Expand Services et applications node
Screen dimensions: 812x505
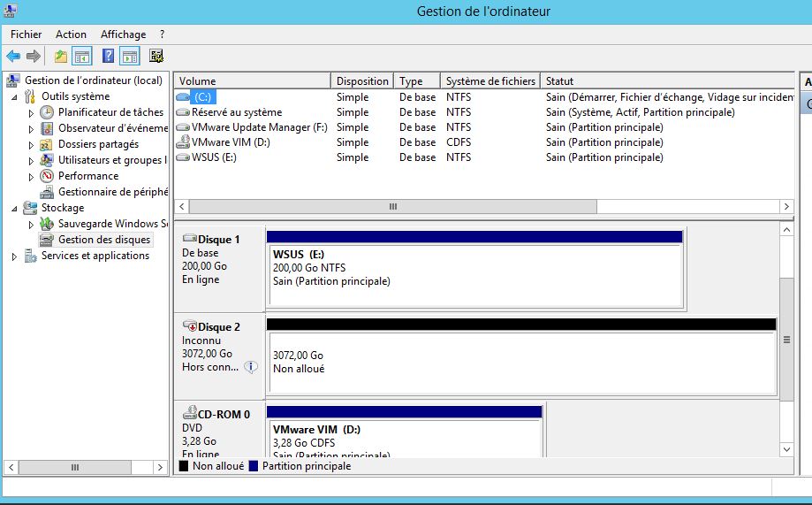(x=14, y=256)
